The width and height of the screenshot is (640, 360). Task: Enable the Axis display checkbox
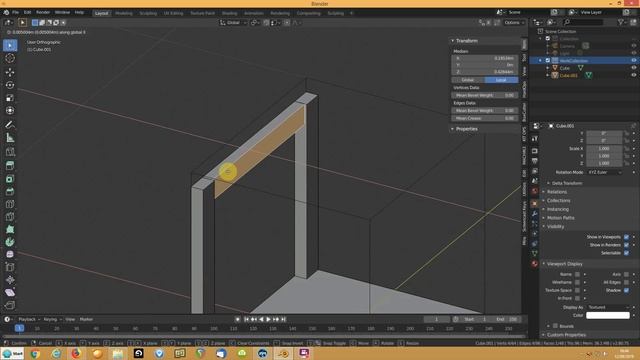point(626,274)
